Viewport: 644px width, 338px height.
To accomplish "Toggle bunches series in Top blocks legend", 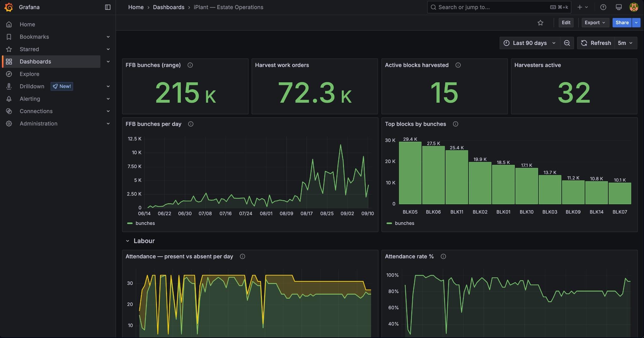I will pyautogui.click(x=400, y=223).
